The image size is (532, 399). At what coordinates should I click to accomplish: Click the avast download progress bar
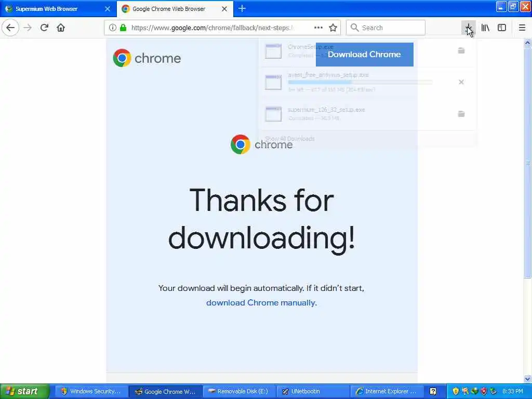point(360,82)
